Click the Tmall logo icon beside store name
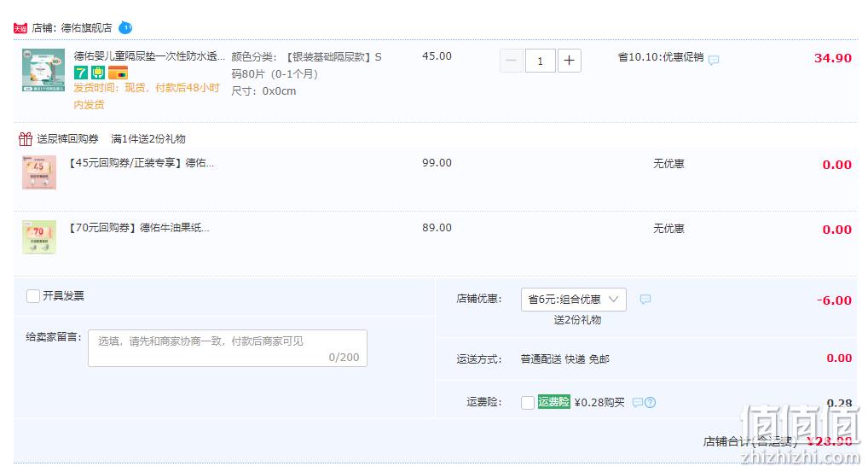Screen dimensions: 868x472 click(x=20, y=27)
